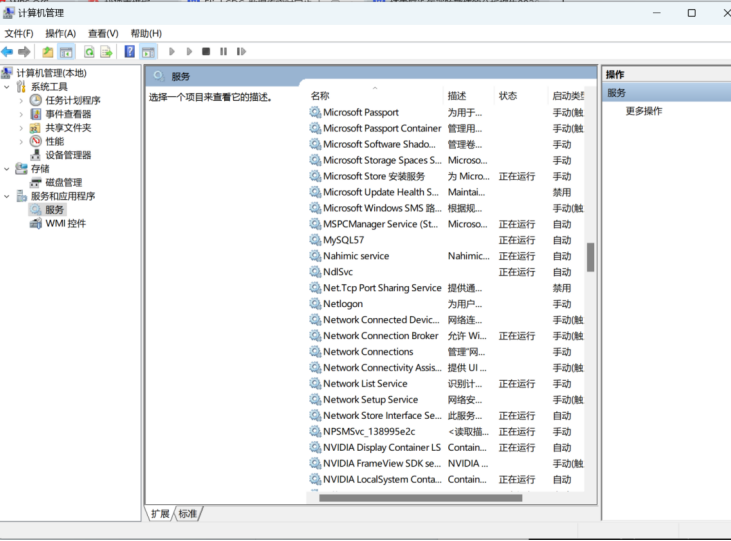Select Microsoft Store 安装服务 row
This screenshot has height=541, width=731.
[x=446, y=176]
